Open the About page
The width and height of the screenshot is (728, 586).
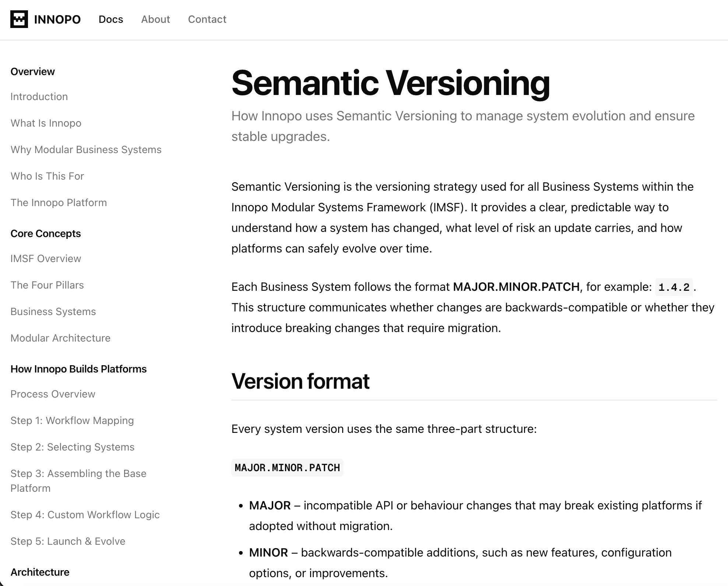155,20
